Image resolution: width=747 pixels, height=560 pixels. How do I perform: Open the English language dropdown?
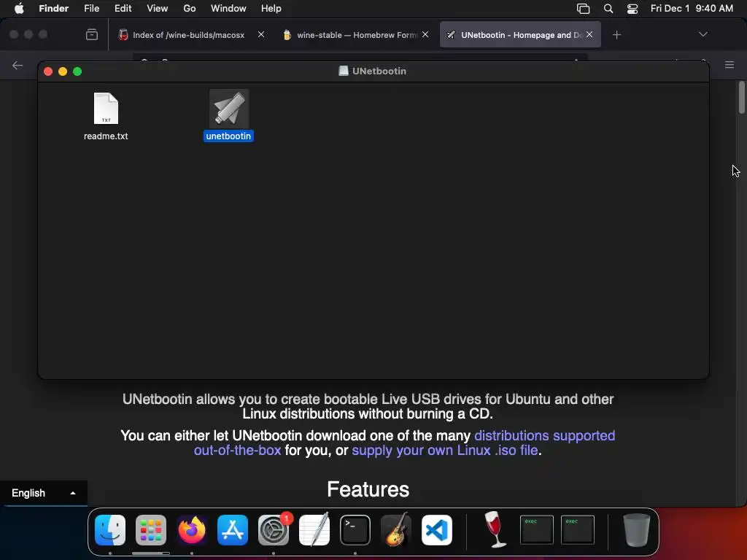43,493
